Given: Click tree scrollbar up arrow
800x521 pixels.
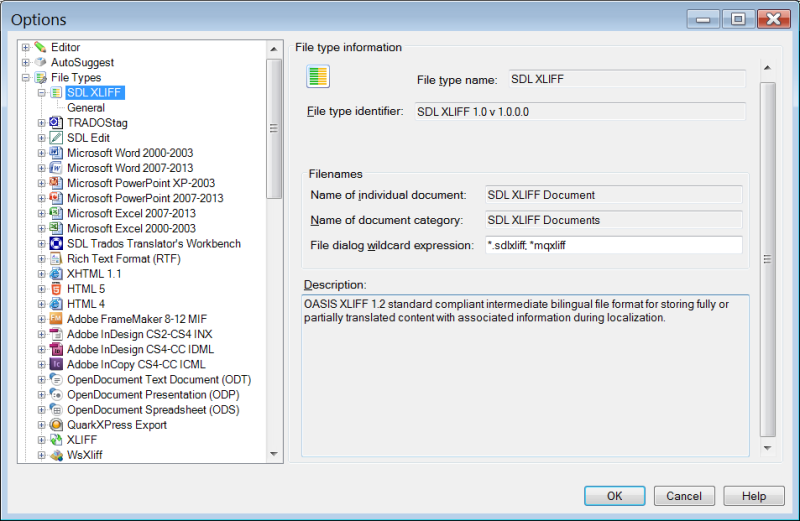Looking at the screenshot, I should pos(273,49).
